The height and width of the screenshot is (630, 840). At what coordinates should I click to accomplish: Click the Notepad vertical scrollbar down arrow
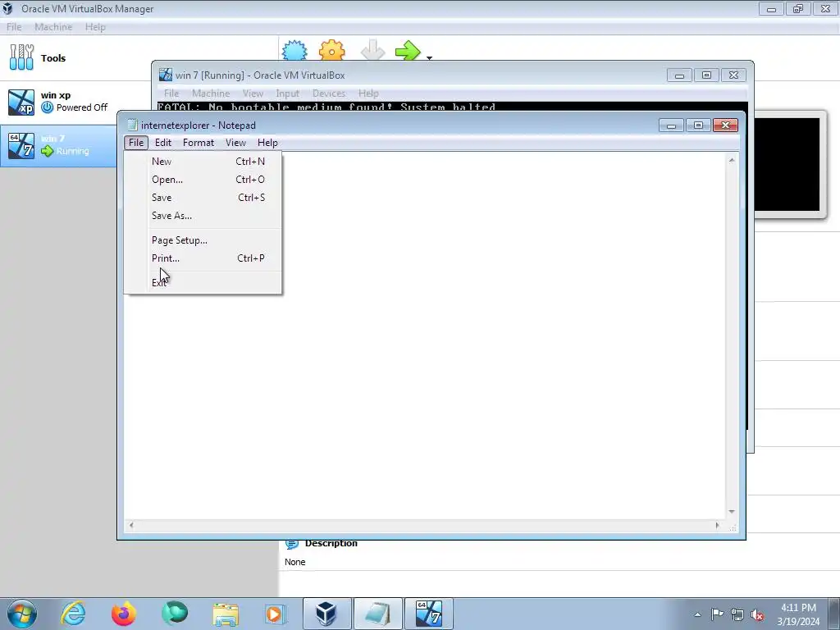(x=732, y=512)
